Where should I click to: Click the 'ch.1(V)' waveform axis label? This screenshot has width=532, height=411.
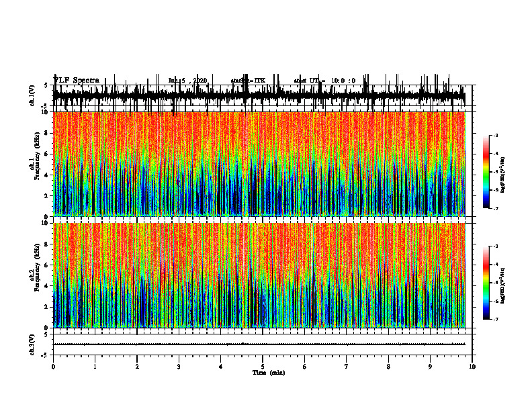(x=32, y=95)
